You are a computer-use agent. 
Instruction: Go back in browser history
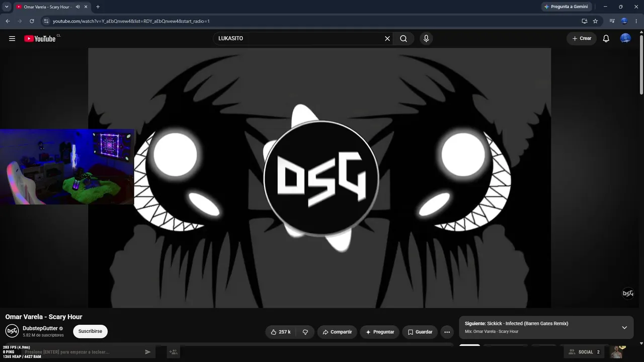click(8, 21)
